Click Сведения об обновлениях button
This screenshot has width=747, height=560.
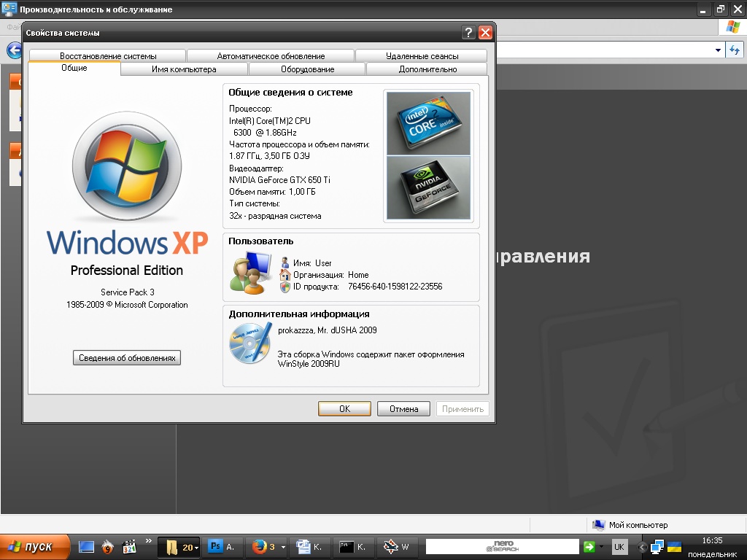pyautogui.click(x=127, y=357)
